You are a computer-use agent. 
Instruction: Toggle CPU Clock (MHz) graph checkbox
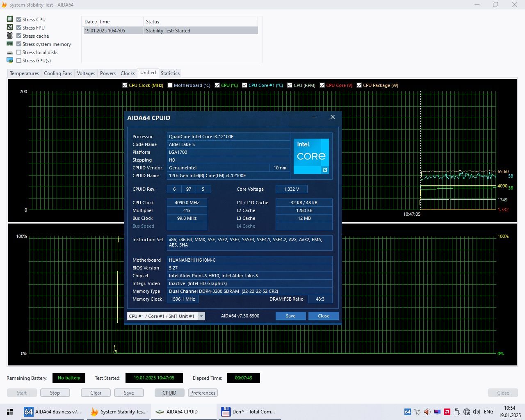(x=125, y=85)
